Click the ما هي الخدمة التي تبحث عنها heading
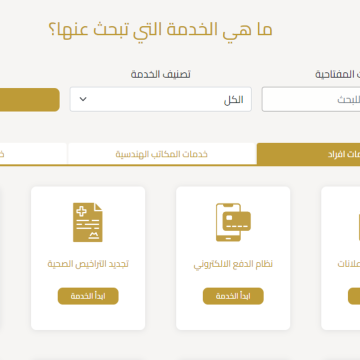Viewport: 360px width, 360px height. tap(160, 29)
